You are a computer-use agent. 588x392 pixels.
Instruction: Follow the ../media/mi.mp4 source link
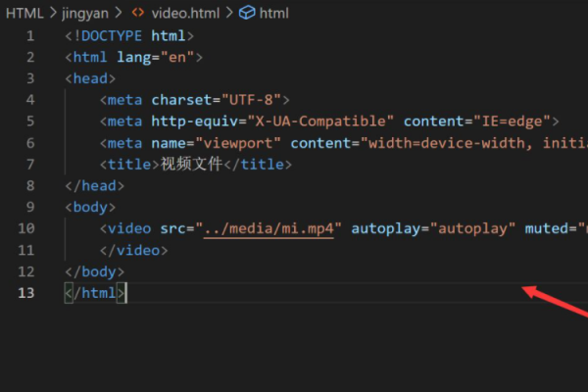pos(269,228)
